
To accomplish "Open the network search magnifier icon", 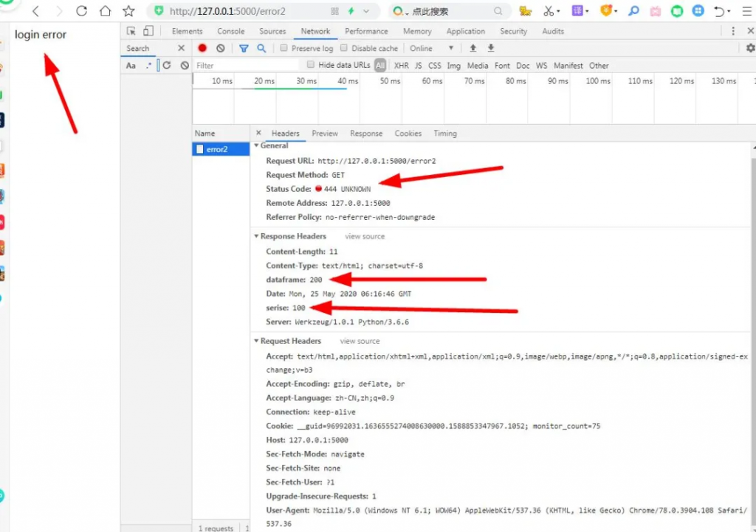I will [261, 48].
